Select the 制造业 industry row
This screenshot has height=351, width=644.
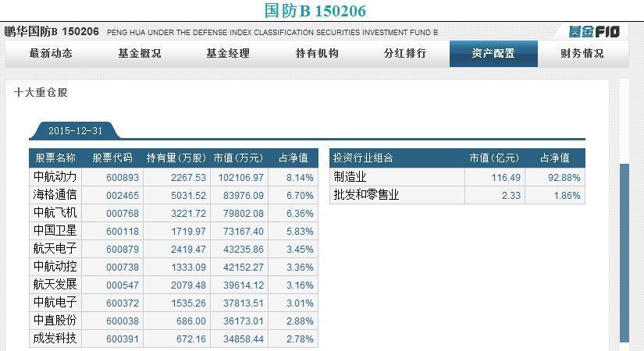tap(457, 177)
